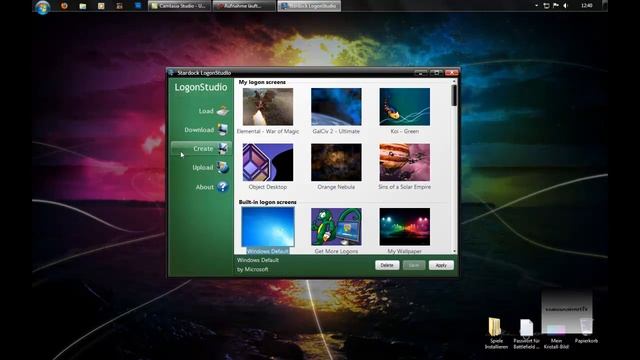Open the folder icon in the taskbar

[x=83, y=6]
